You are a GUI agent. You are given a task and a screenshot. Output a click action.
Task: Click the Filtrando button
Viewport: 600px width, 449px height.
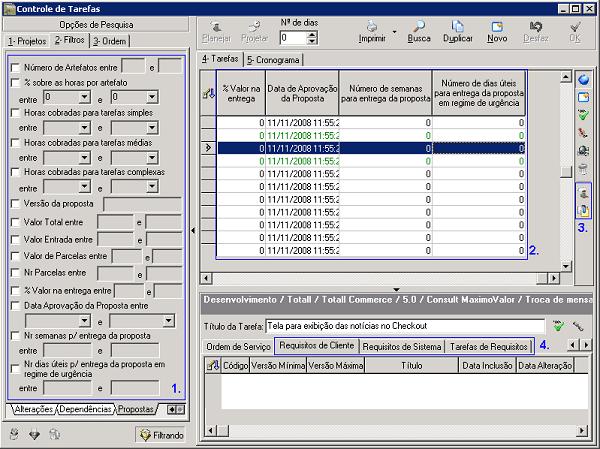(x=160, y=435)
